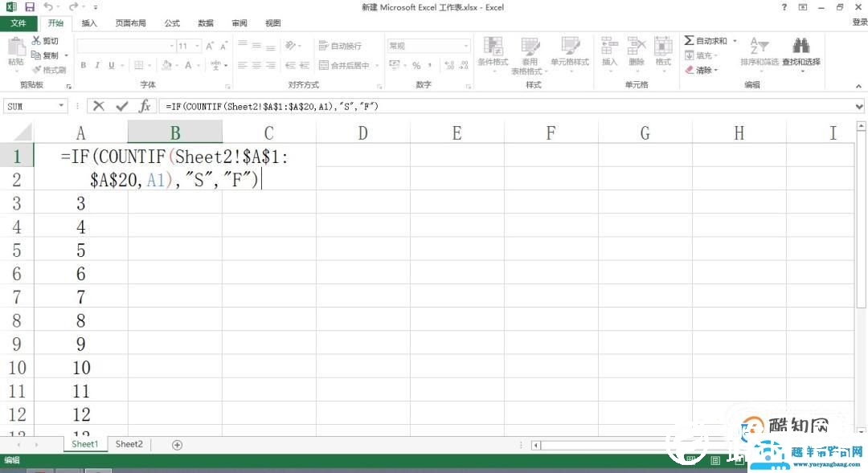
Task: Switch to the Sheet2 worksheet tab
Action: pos(129,444)
